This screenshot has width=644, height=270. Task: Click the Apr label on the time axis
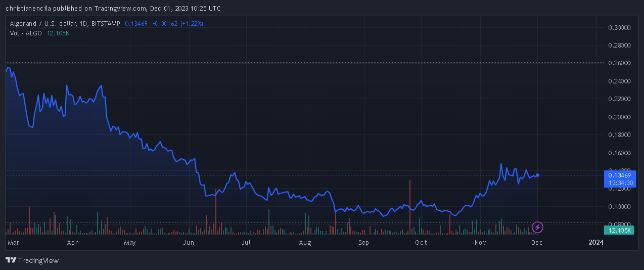72,243
